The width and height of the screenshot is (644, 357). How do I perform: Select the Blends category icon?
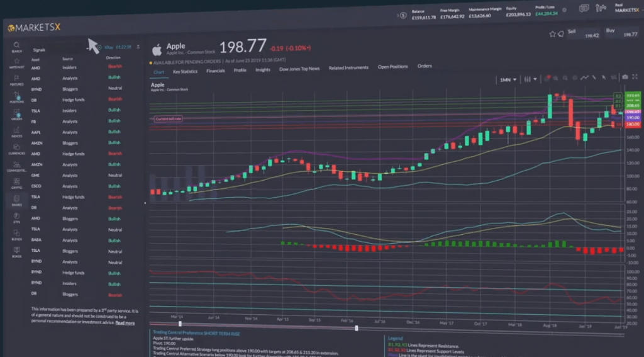click(x=17, y=235)
